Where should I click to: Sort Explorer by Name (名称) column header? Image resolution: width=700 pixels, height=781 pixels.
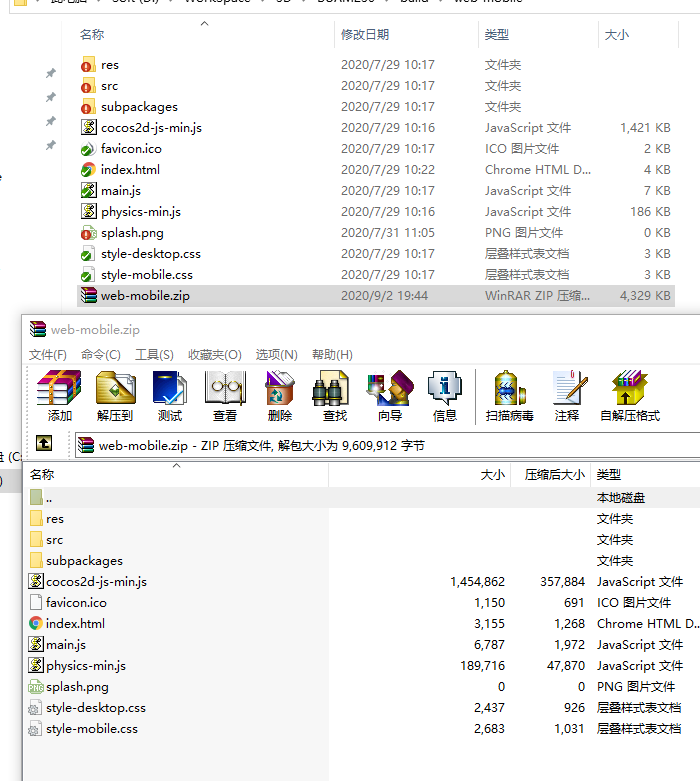(92, 34)
